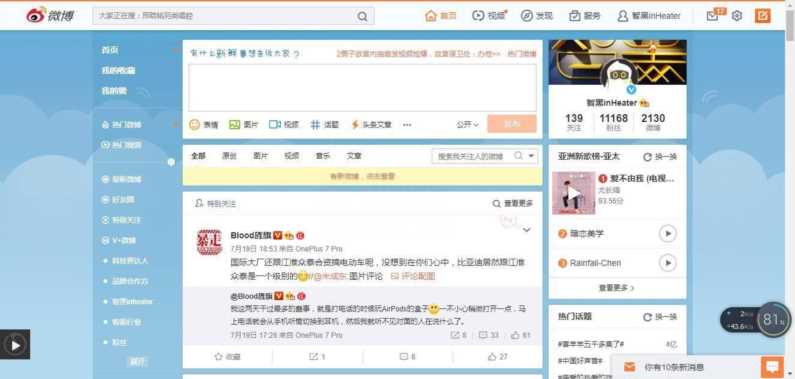Open Blood旌旗 avatar thumbnail

(x=209, y=242)
